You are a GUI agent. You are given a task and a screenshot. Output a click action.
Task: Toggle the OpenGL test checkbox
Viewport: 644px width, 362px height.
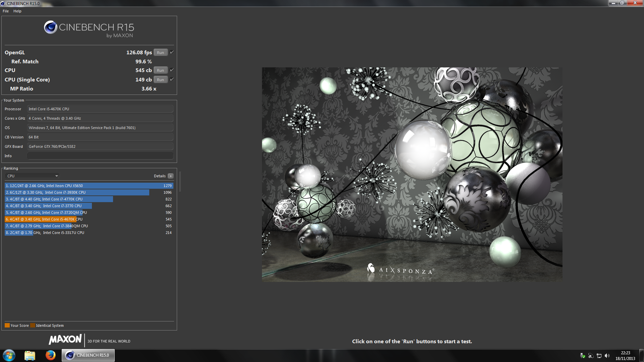coord(172,52)
